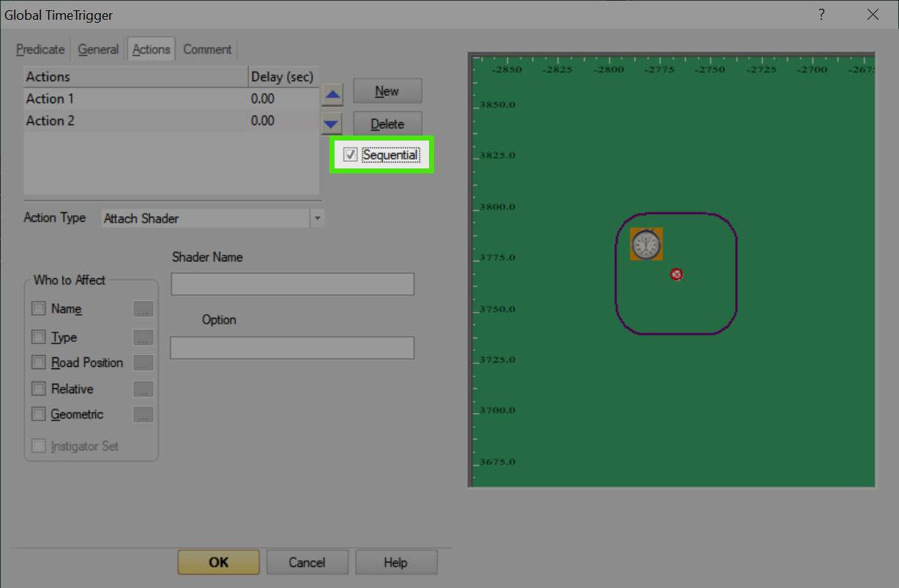Expand the Action Type dropdown arrow
The image size is (899, 588).
(x=317, y=218)
